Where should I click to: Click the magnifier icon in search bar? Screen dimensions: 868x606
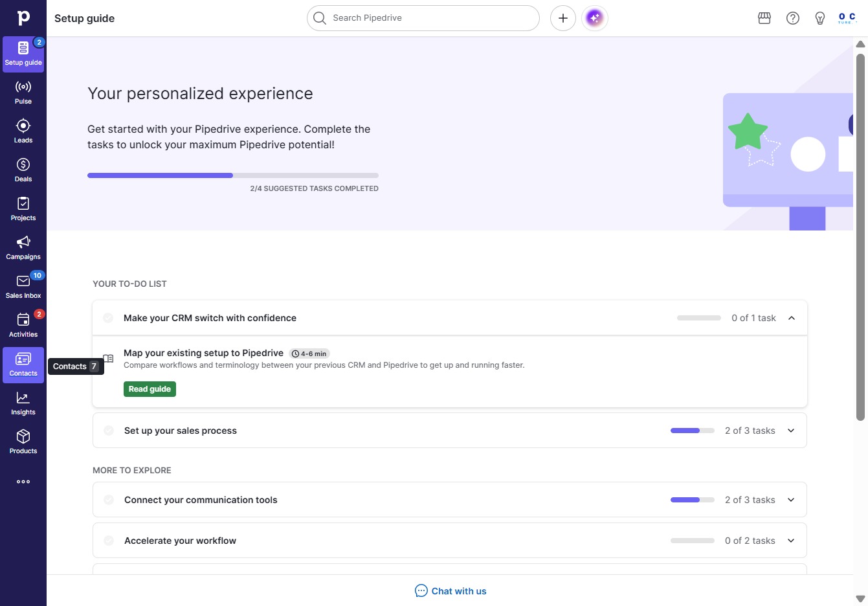[x=320, y=18]
